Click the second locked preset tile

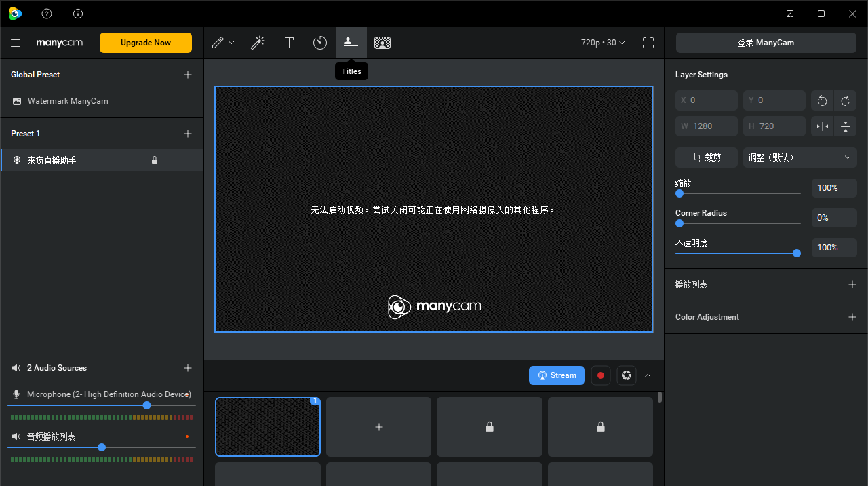tap(601, 427)
